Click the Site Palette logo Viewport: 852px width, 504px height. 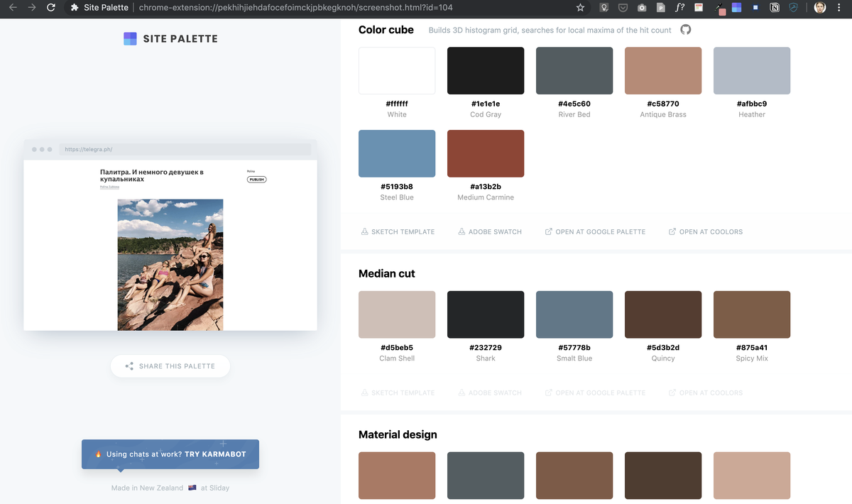pyautogui.click(x=170, y=38)
